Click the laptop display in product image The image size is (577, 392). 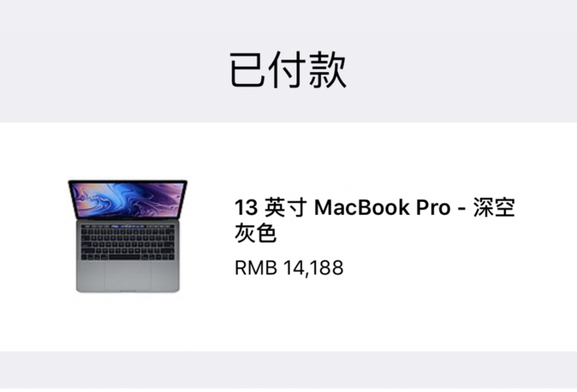pos(127,200)
